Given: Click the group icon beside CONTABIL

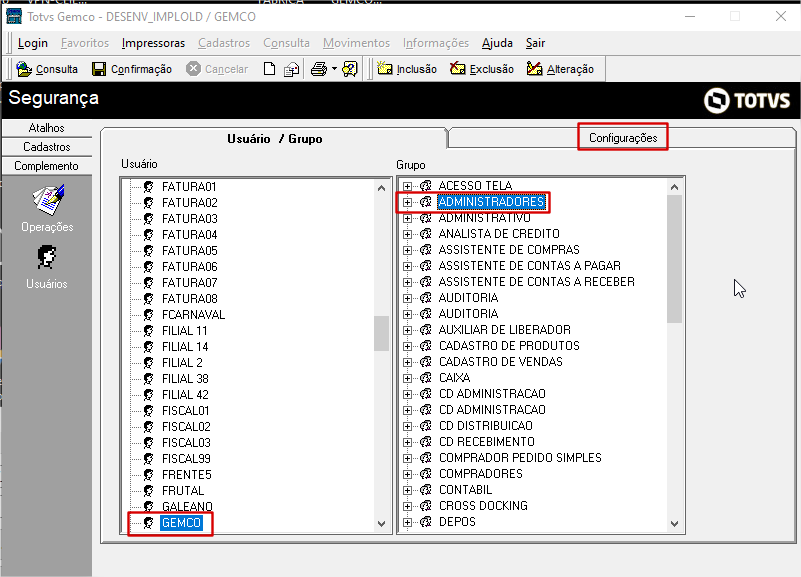Looking at the screenshot, I should [426, 490].
